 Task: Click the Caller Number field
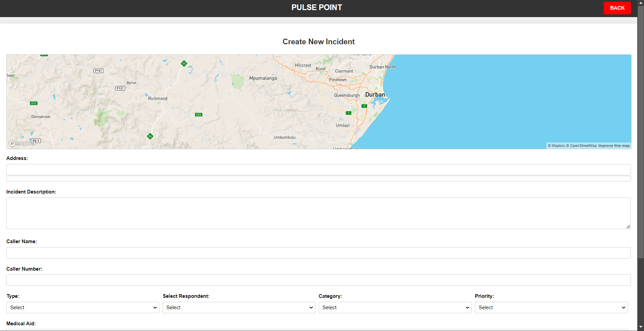tap(318, 280)
